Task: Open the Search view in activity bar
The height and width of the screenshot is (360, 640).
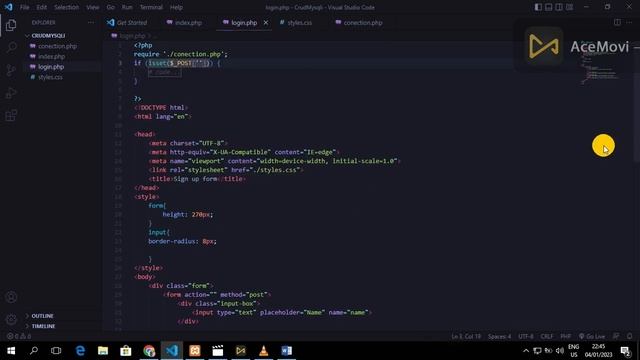Action: point(11,47)
